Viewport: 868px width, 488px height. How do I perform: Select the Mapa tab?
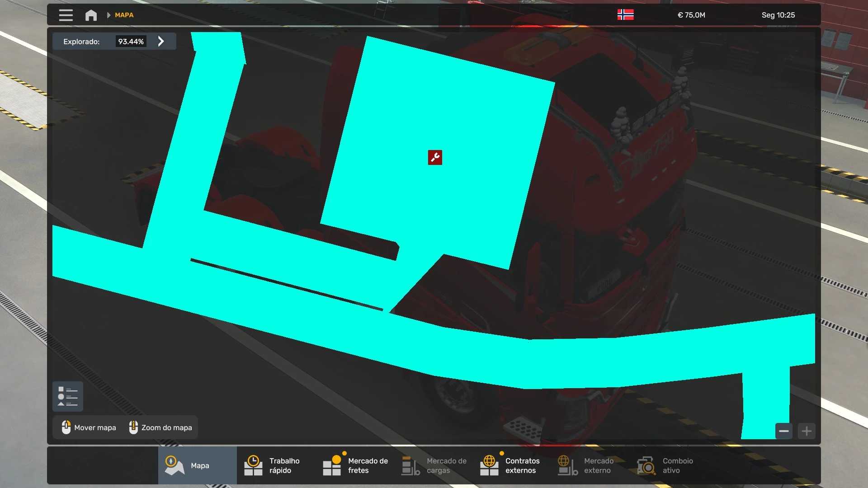(x=197, y=465)
